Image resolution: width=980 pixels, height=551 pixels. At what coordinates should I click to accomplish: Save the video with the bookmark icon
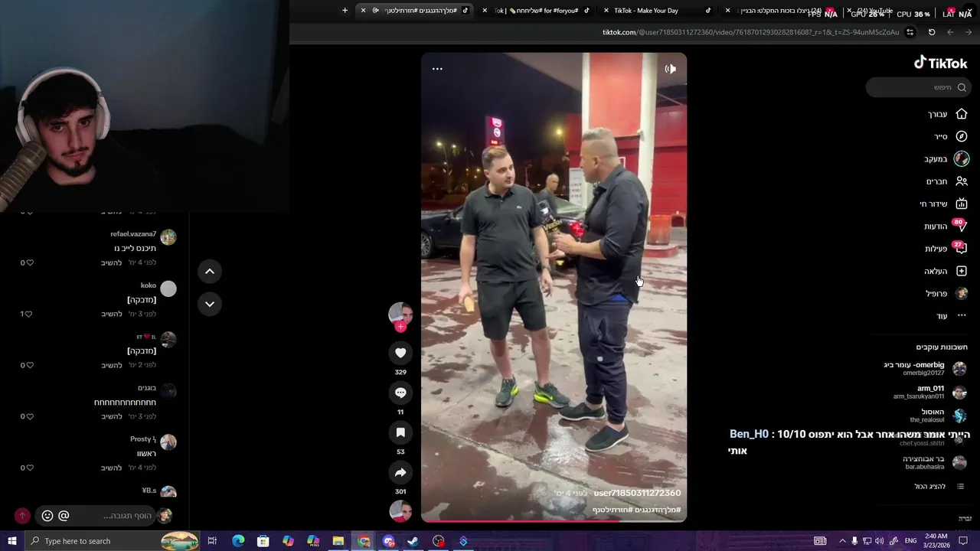tap(400, 432)
